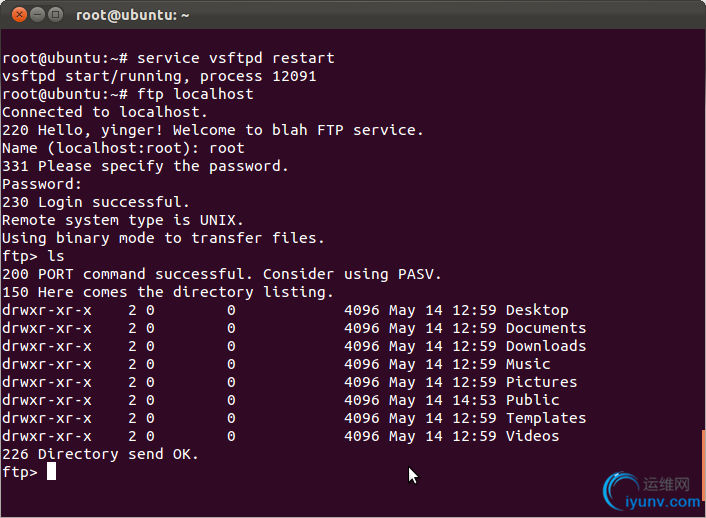Click the Desktop directory name
The image size is (706, 518).
[x=537, y=310]
